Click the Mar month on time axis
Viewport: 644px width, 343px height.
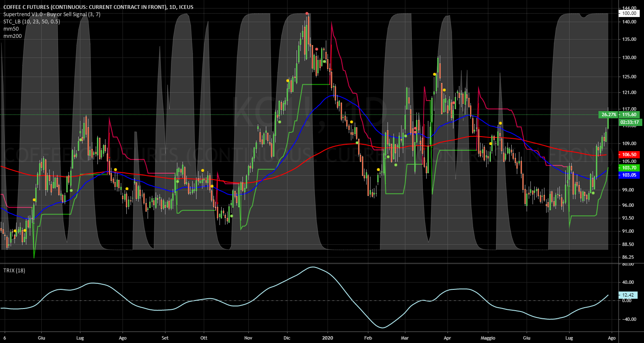(405, 338)
